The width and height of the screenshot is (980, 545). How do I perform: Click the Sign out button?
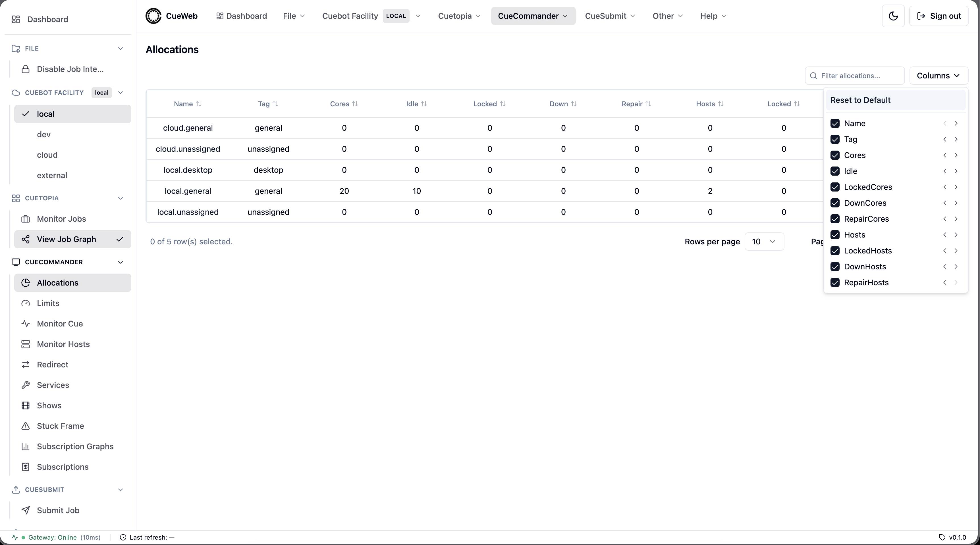tap(939, 16)
